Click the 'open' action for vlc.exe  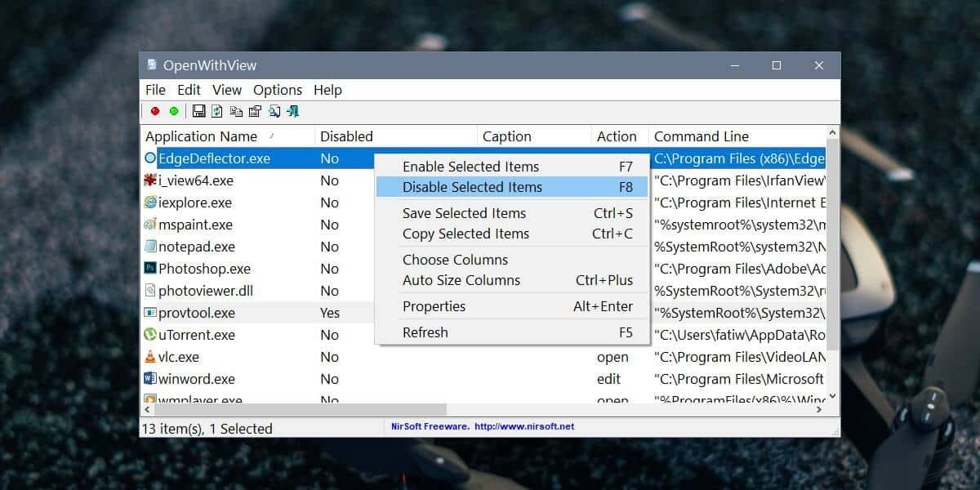coord(612,357)
